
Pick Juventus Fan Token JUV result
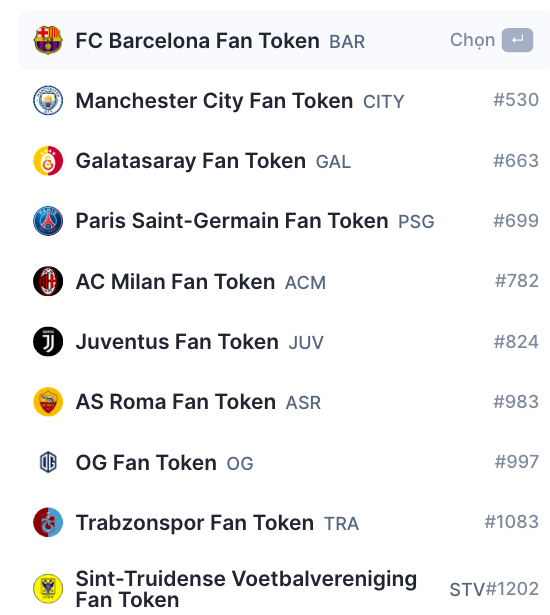284,342
